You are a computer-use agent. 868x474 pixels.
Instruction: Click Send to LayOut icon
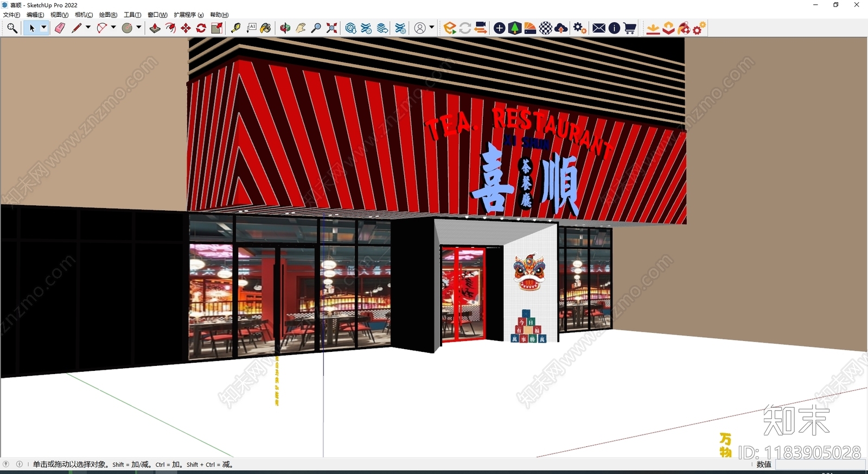tap(382, 28)
